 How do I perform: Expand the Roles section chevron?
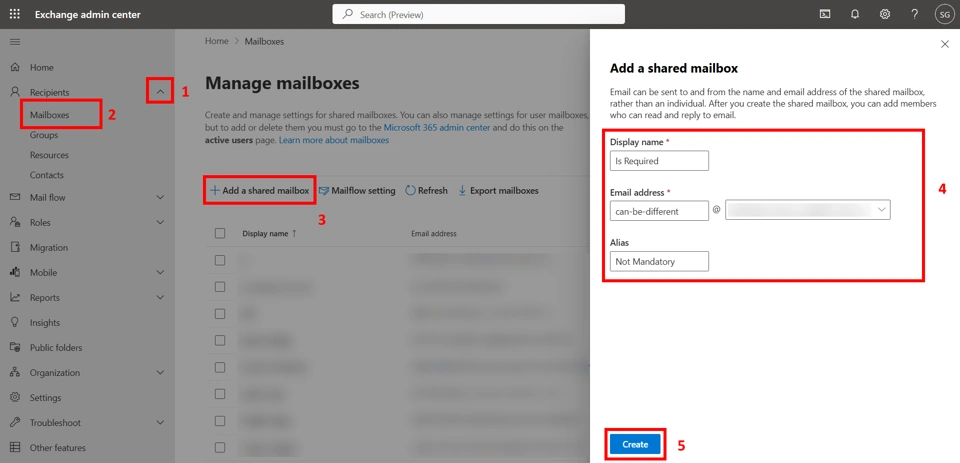pos(160,222)
